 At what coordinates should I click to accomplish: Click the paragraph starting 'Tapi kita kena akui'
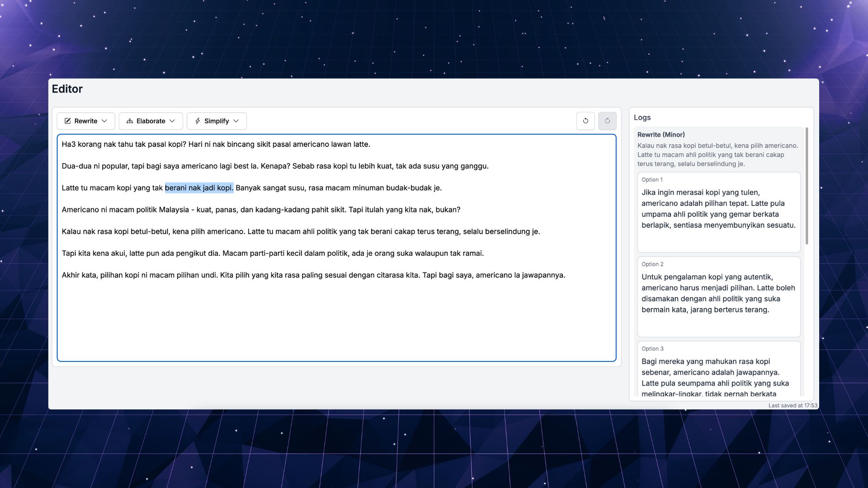(273, 253)
